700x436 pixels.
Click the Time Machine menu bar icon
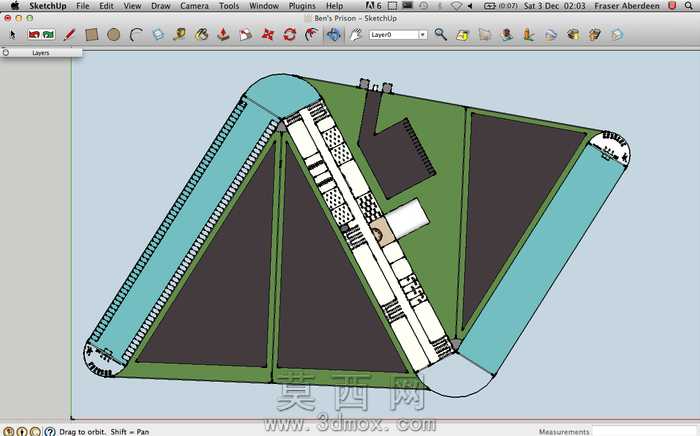pos(423,6)
